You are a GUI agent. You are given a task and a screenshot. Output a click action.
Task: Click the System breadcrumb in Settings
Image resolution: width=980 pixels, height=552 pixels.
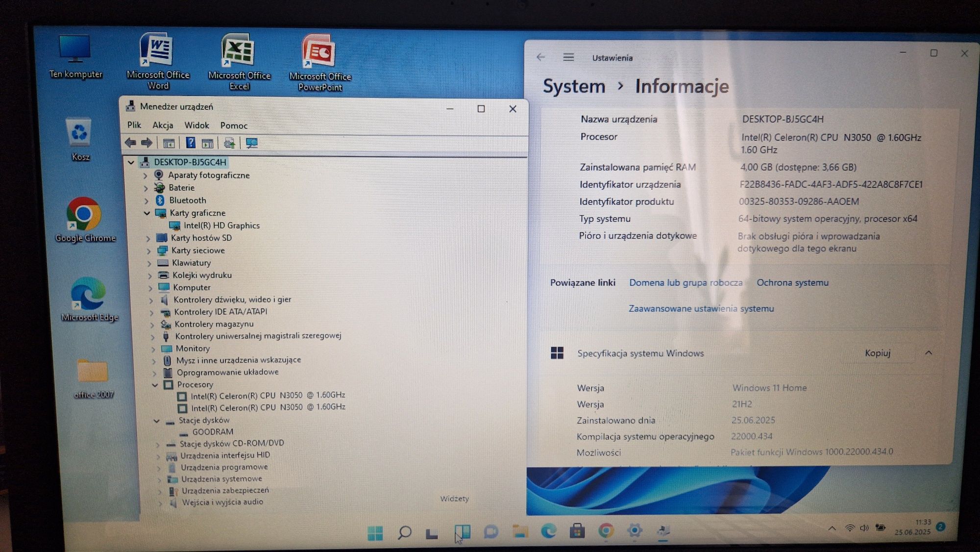pyautogui.click(x=574, y=86)
